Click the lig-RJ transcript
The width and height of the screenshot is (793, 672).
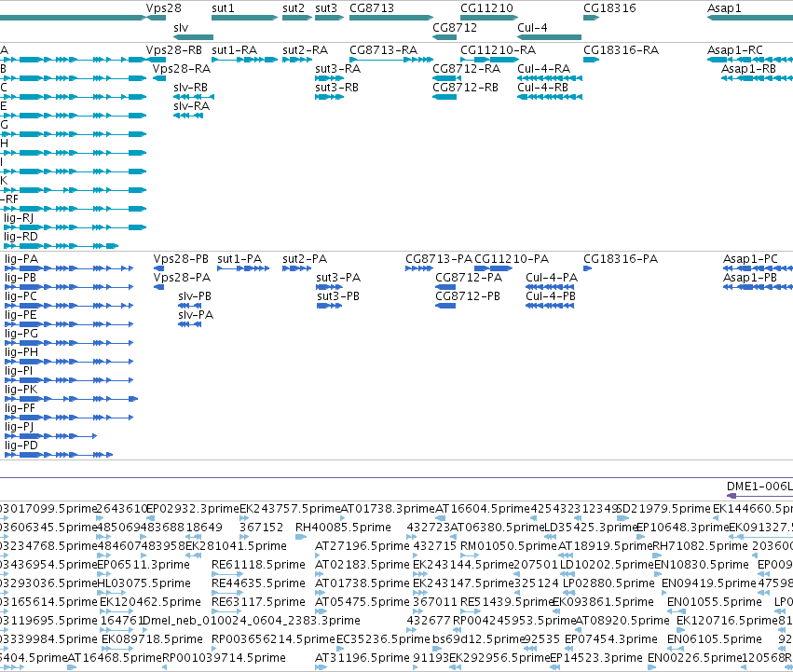(74, 227)
